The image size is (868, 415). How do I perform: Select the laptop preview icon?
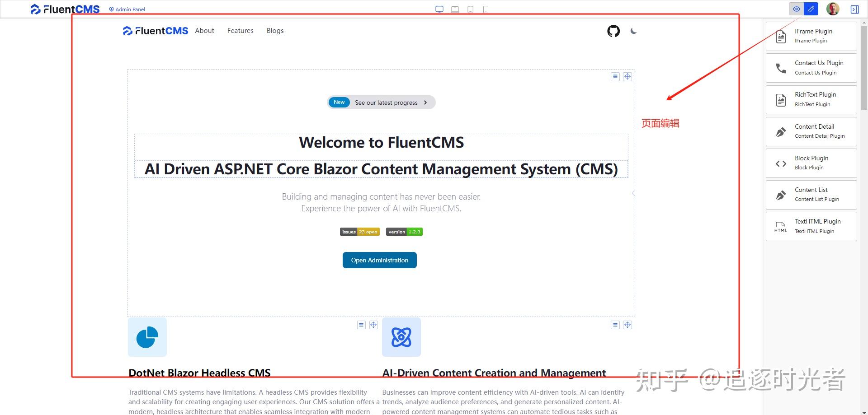coord(454,9)
